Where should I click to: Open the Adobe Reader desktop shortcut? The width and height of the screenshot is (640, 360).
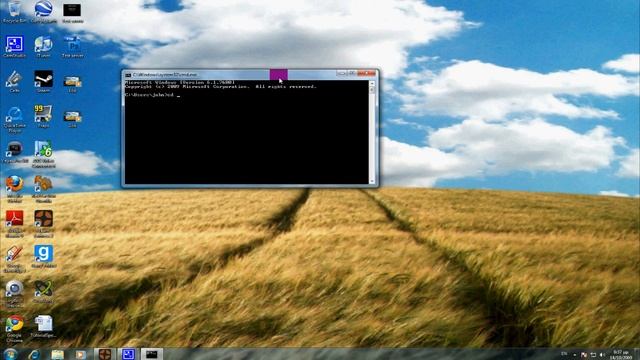[14, 223]
